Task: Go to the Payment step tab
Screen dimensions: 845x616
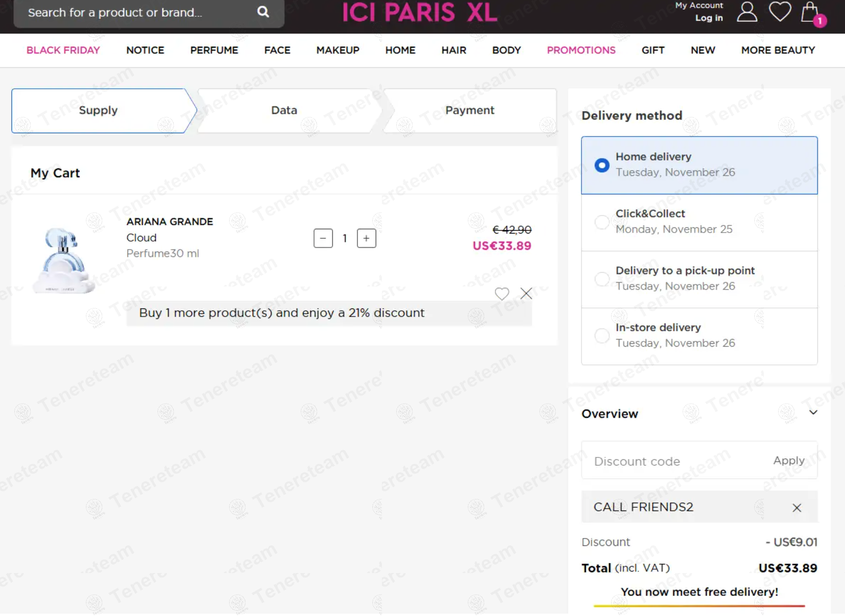Action: click(470, 110)
